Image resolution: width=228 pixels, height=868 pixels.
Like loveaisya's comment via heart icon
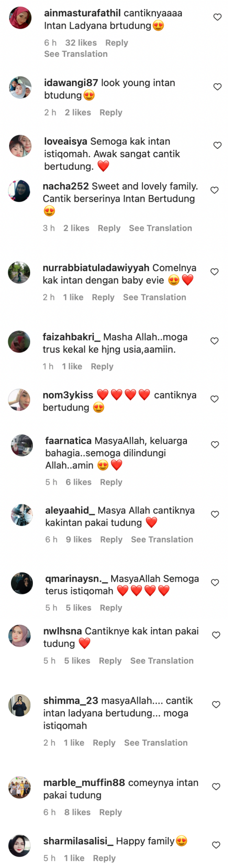coord(218,146)
